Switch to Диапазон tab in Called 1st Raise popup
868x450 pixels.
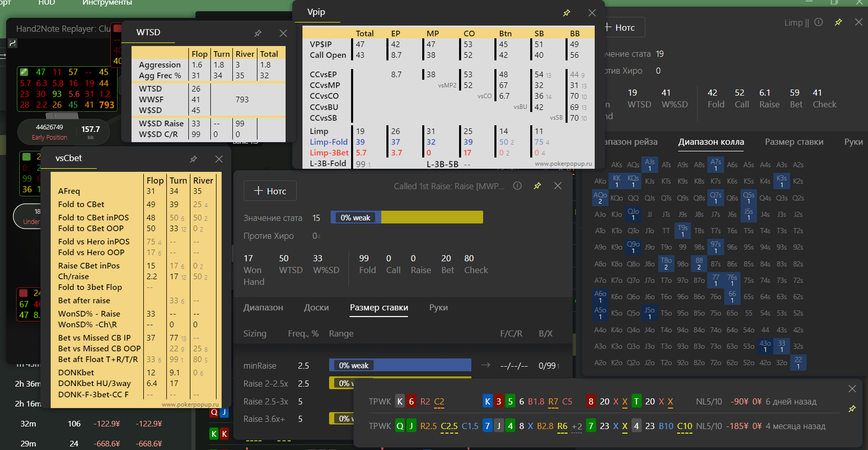(263, 307)
